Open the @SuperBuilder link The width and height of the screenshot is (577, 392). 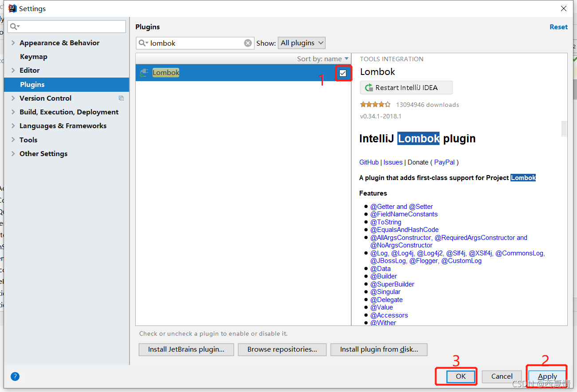(393, 284)
